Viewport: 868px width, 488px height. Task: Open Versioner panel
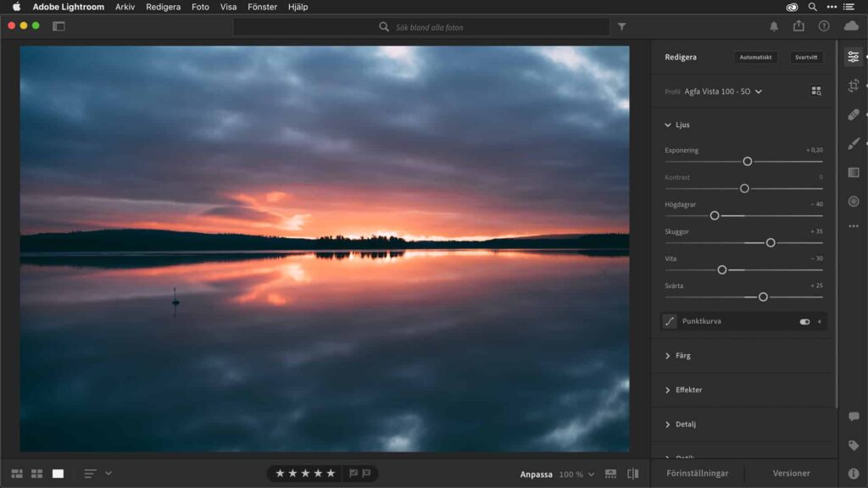point(791,474)
